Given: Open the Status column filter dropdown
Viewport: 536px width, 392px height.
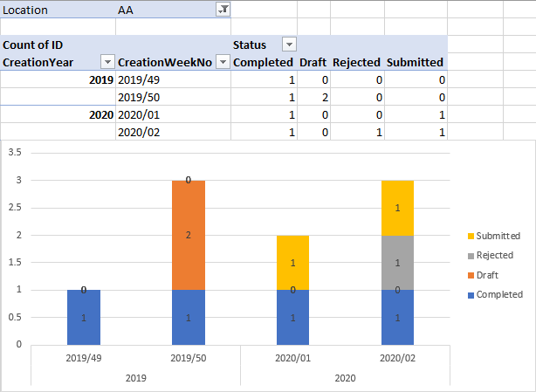Looking at the screenshot, I should click(289, 45).
